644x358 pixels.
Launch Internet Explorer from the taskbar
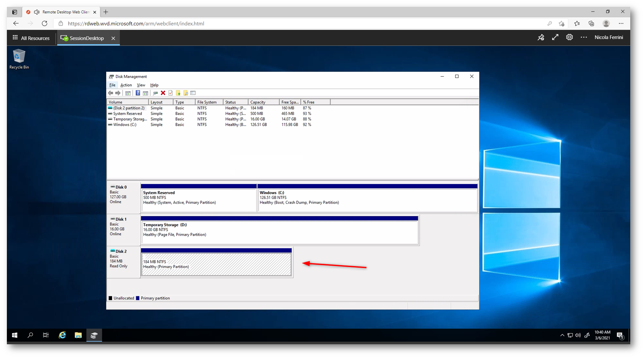(x=62, y=335)
